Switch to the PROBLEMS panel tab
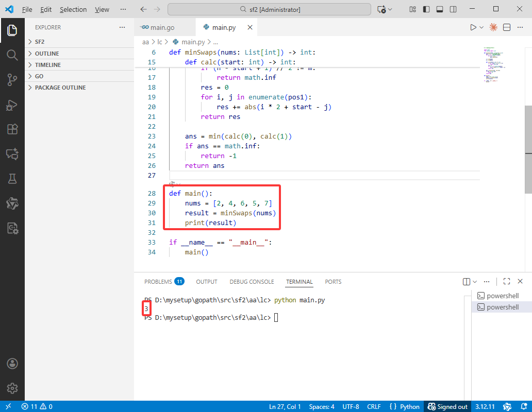Screen dimensions: 532x412 (x=164, y=282)
